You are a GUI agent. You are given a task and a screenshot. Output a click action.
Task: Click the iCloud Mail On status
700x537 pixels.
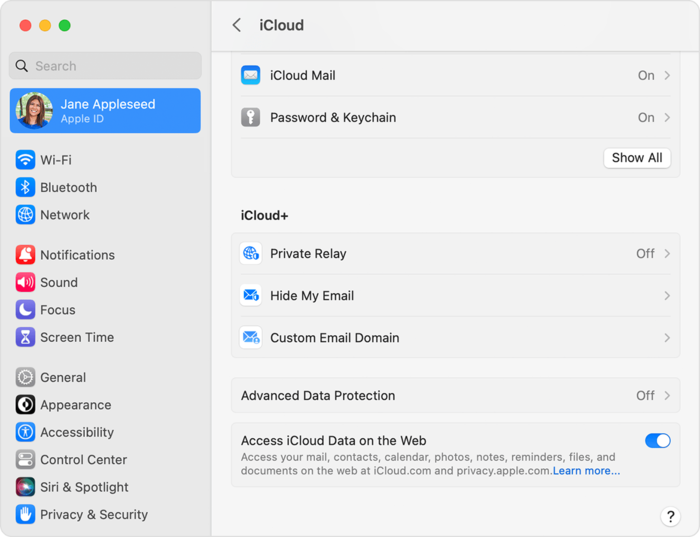point(646,75)
